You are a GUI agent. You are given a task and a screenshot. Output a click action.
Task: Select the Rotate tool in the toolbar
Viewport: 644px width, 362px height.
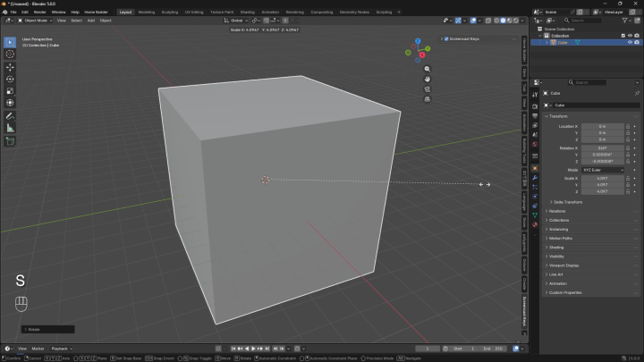tap(10, 79)
